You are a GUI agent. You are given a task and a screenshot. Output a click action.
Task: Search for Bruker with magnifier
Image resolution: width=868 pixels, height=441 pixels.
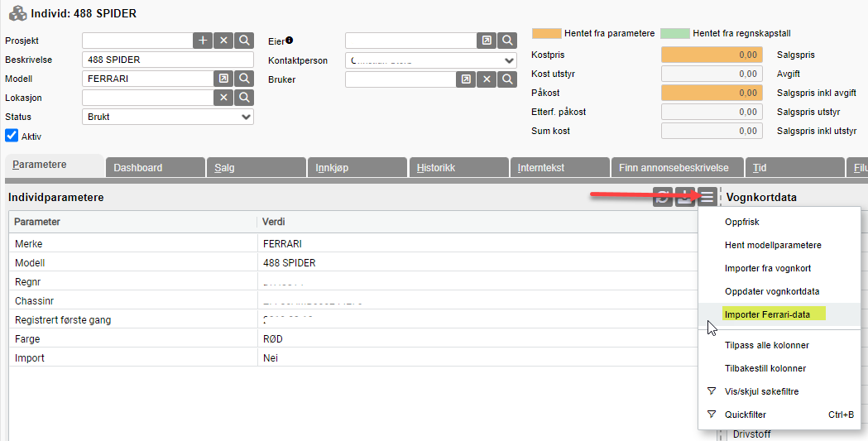[507, 79]
